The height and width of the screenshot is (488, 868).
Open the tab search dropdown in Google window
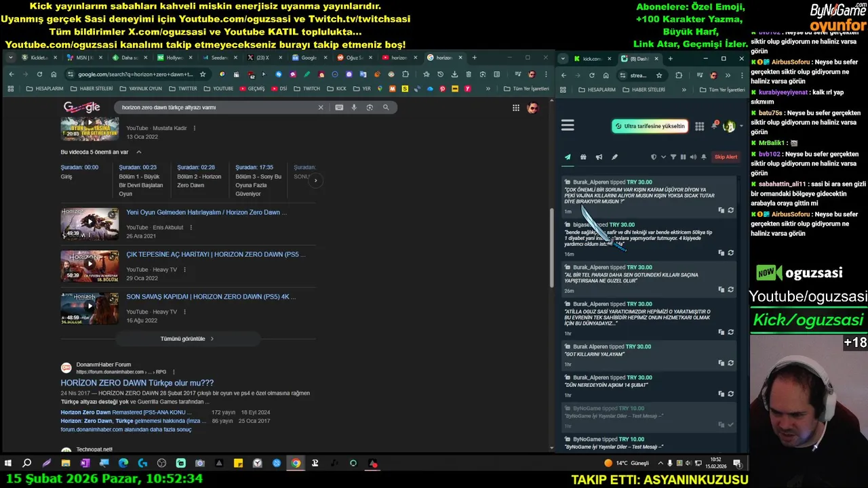click(12, 58)
